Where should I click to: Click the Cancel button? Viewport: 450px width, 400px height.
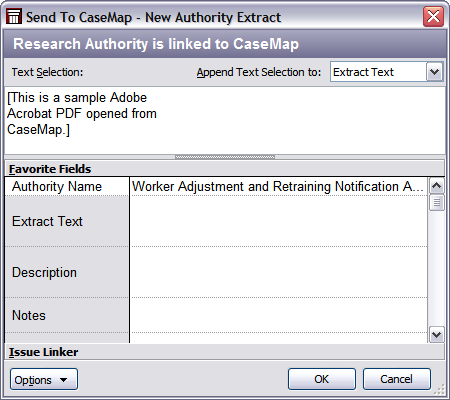coord(397,379)
